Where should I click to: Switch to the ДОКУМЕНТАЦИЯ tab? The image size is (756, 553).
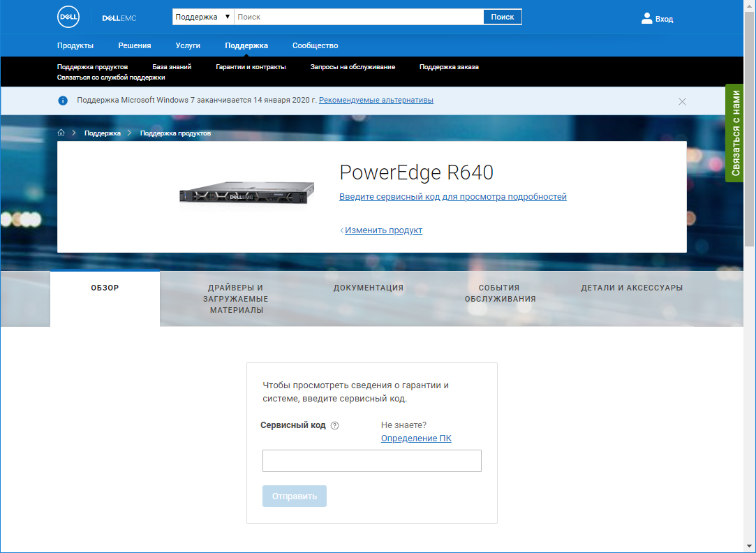pyautogui.click(x=369, y=288)
